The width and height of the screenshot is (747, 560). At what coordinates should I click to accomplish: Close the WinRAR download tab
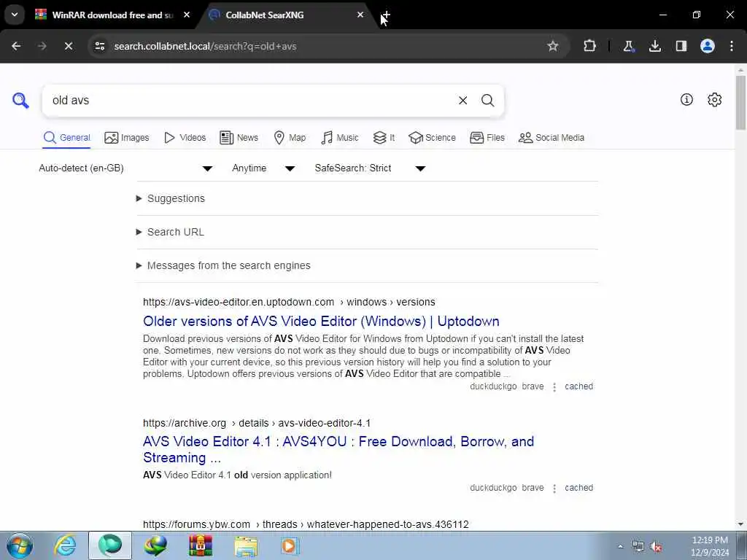pyautogui.click(x=187, y=15)
